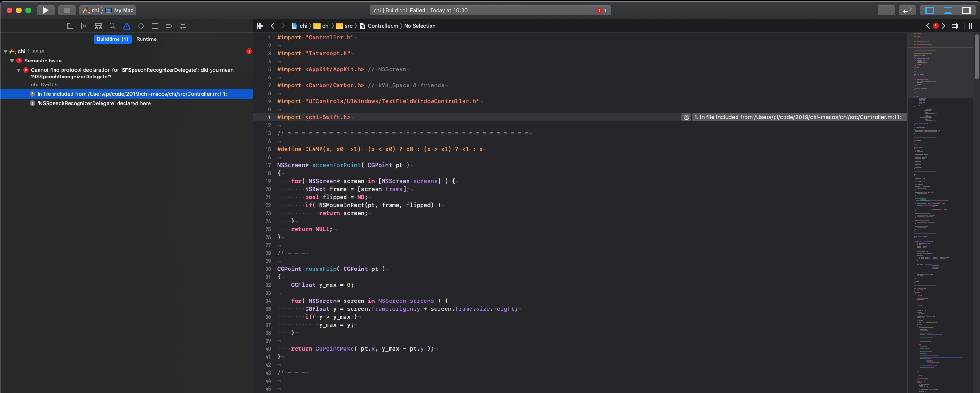Open chi project jump bar menu

pos(299,26)
